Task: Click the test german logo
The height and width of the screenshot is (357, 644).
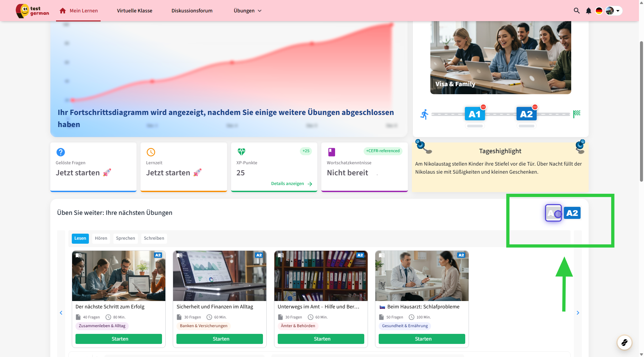Action: (33, 11)
